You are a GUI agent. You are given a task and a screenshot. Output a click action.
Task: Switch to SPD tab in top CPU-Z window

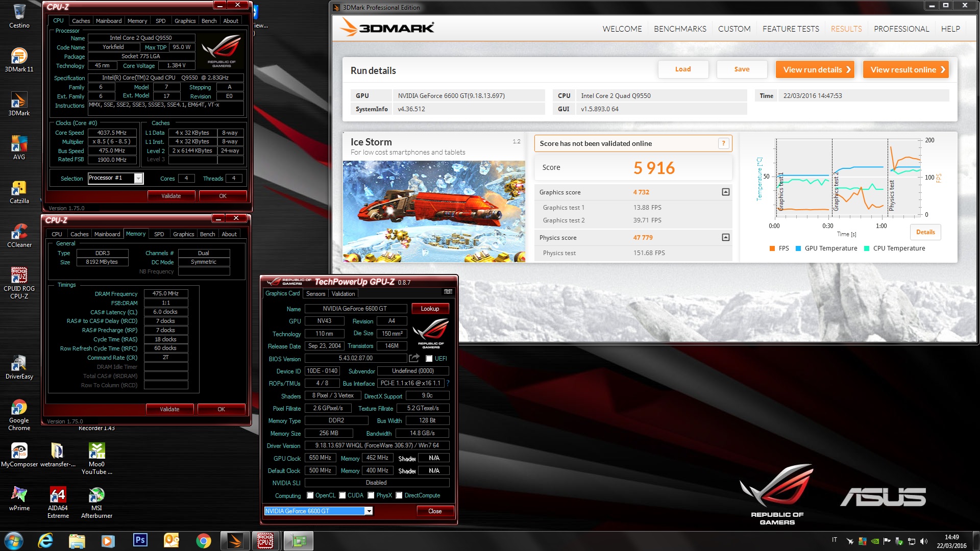pyautogui.click(x=161, y=21)
